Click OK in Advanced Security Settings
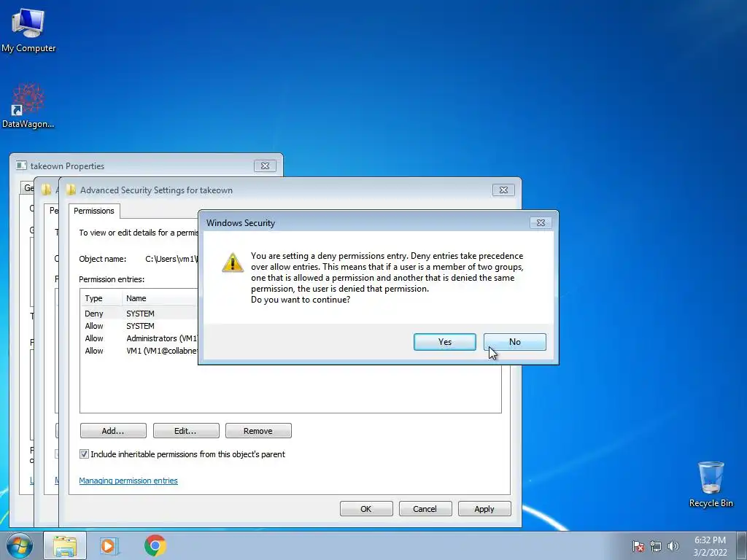Image resolution: width=747 pixels, height=560 pixels. 366,509
